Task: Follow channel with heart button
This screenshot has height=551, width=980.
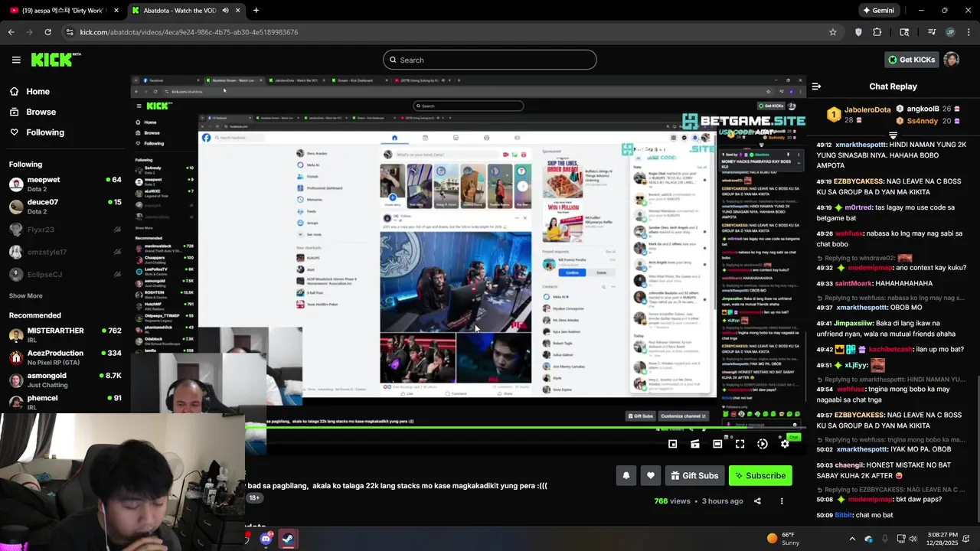Action: pyautogui.click(x=651, y=476)
